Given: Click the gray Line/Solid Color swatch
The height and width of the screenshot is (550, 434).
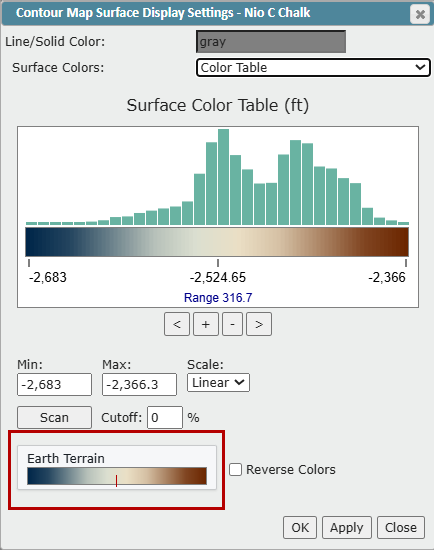Looking at the screenshot, I should coord(271,42).
